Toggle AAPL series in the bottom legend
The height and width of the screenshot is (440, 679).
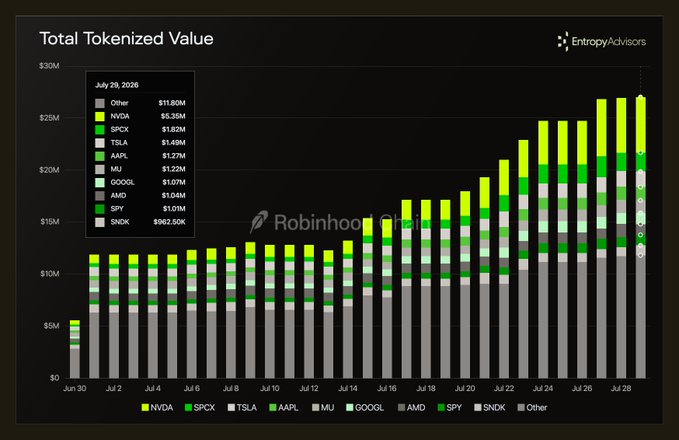coord(284,408)
